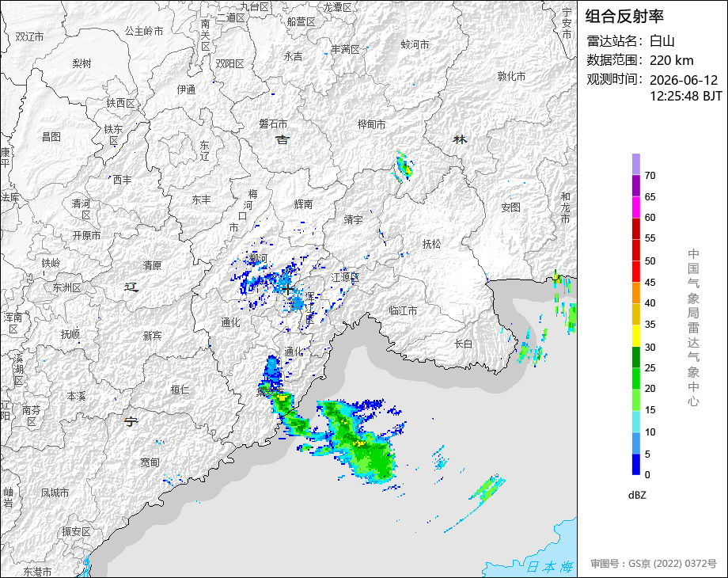Click the 日本海 sea label
This screenshot has height=578, width=728.
coord(550,567)
